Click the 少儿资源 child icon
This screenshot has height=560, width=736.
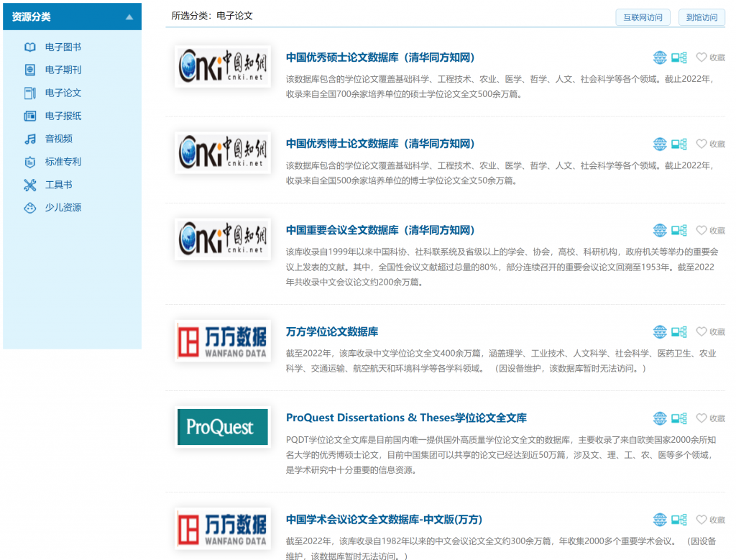[30, 208]
